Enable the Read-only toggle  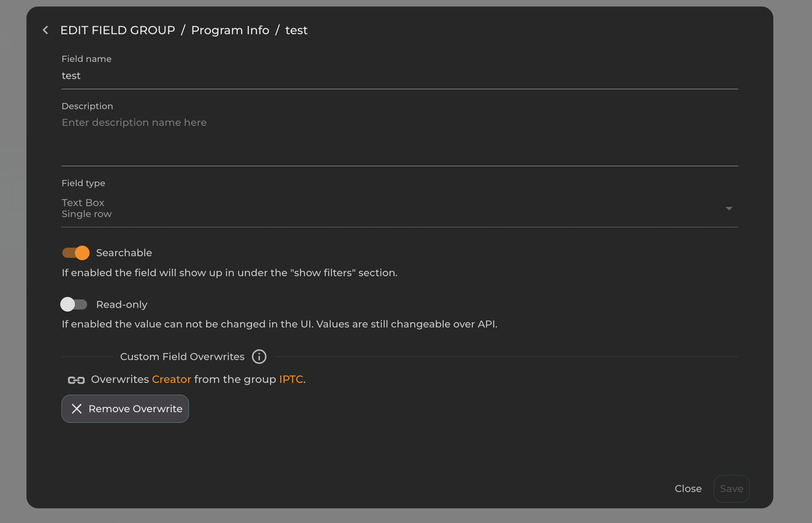74,304
